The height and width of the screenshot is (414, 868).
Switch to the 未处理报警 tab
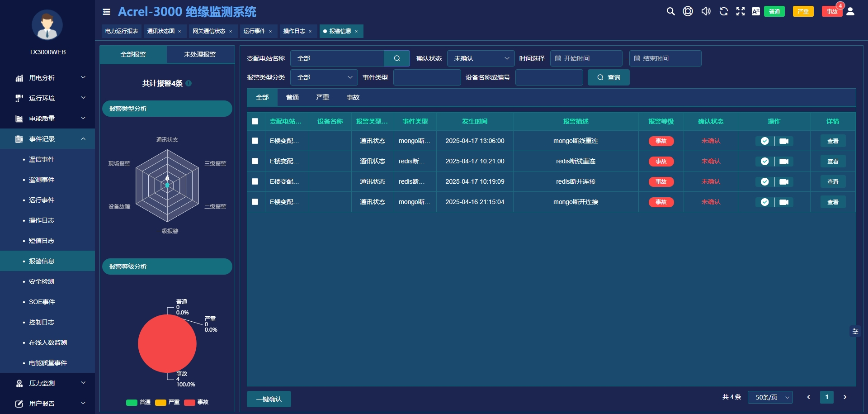(200, 54)
